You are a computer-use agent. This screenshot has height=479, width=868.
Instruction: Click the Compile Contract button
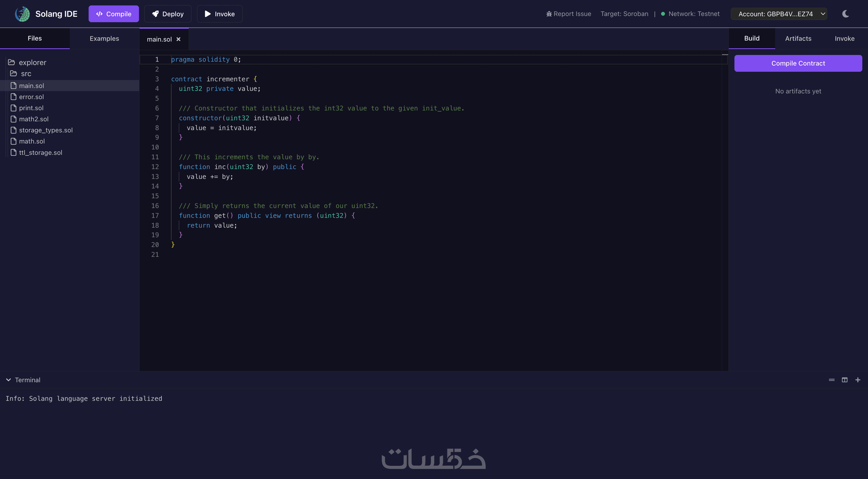(798, 63)
